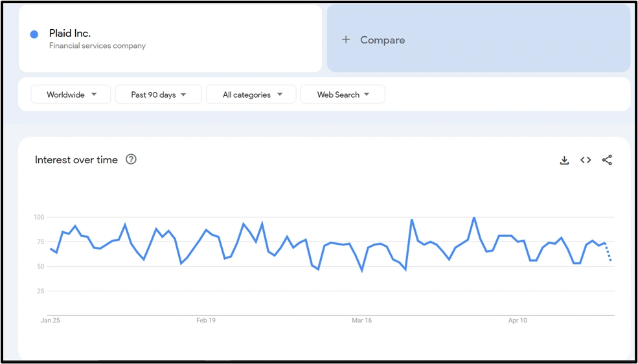Image resolution: width=638 pixels, height=364 pixels.
Task: Open the Past 90 days dropdown
Action: 158,95
